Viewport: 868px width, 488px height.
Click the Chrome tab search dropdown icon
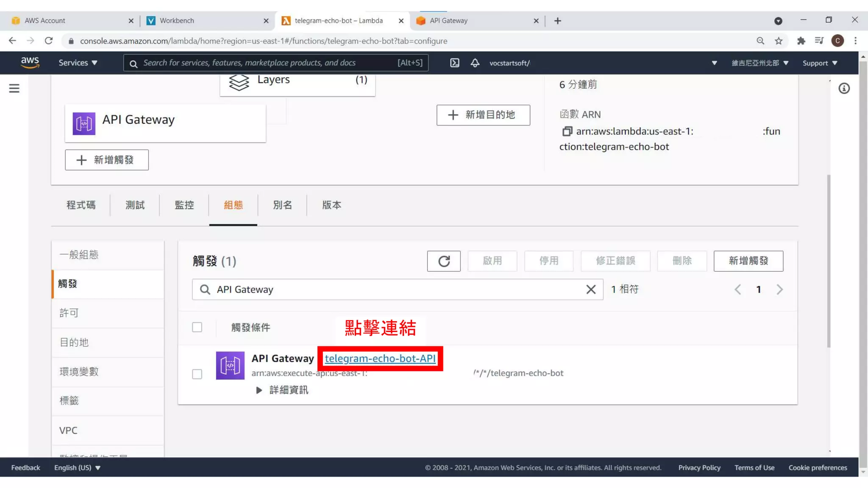point(778,21)
